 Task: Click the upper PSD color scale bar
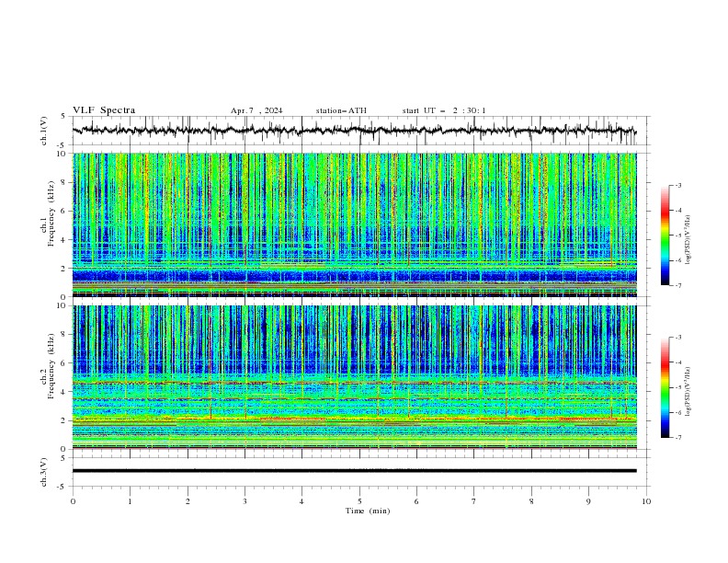click(665, 236)
